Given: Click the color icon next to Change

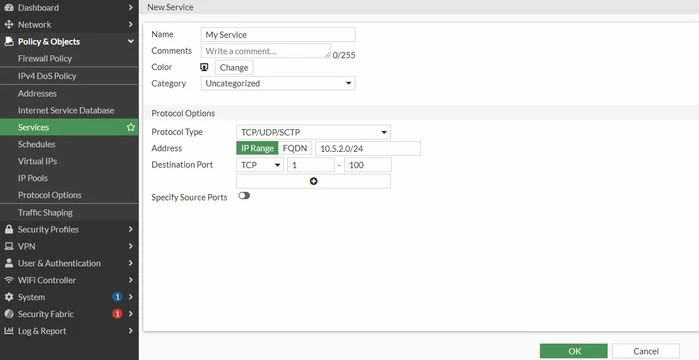Looking at the screenshot, I should pos(204,67).
